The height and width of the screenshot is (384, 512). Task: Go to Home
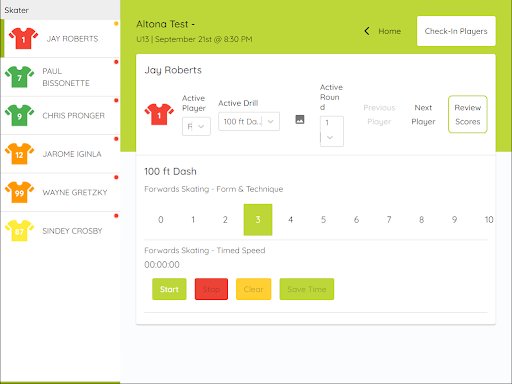point(389,31)
